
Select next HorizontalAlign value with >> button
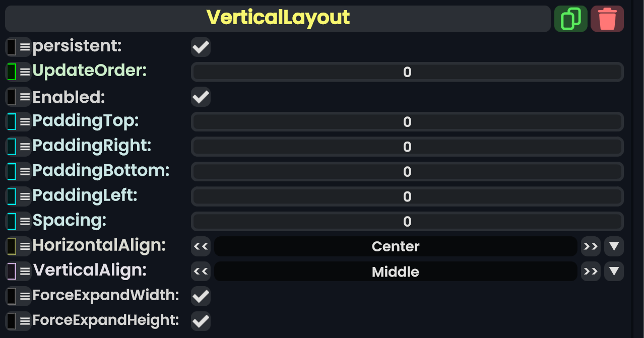[x=590, y=246]
